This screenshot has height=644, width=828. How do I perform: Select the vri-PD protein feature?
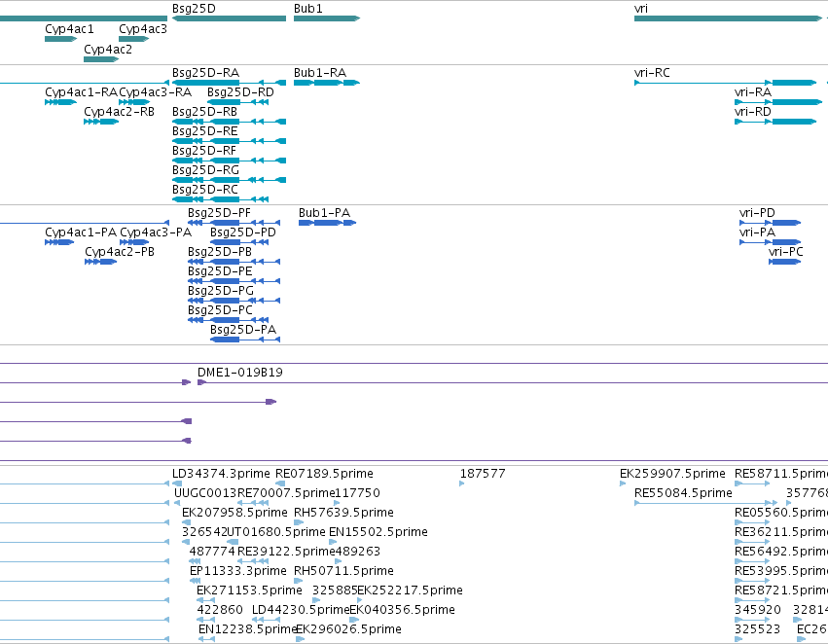(x=770, y=223)
